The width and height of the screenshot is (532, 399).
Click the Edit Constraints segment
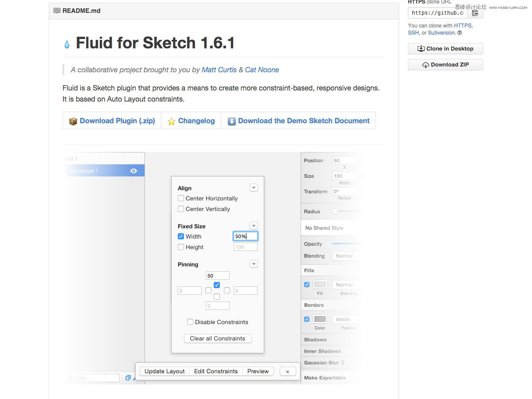coord(216,371)
